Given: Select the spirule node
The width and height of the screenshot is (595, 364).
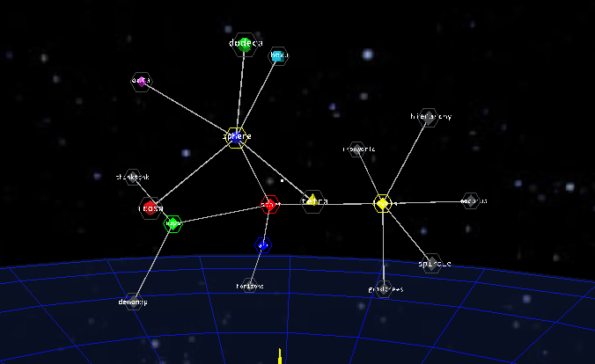Looking at the screenshot, I should pyautogui.click(x=431, y=263).
